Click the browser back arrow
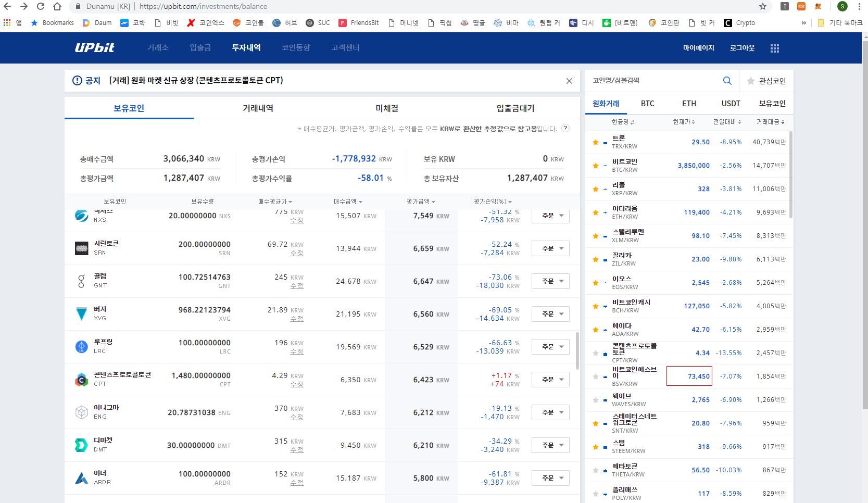This screenshot has width=868, height=503. click(x=7, y=6)
